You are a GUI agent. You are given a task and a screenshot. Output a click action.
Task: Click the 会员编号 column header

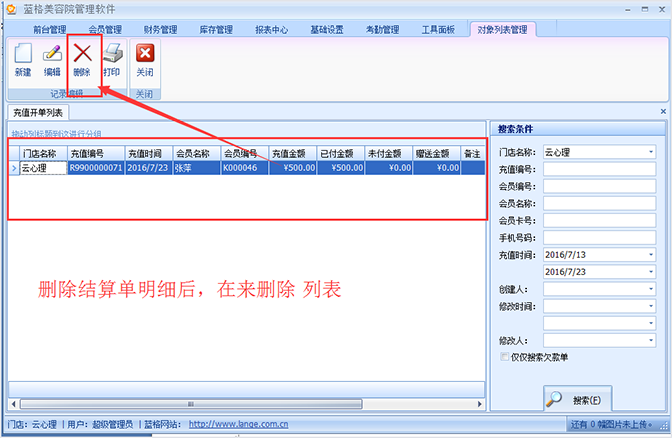tap(245, 153)
